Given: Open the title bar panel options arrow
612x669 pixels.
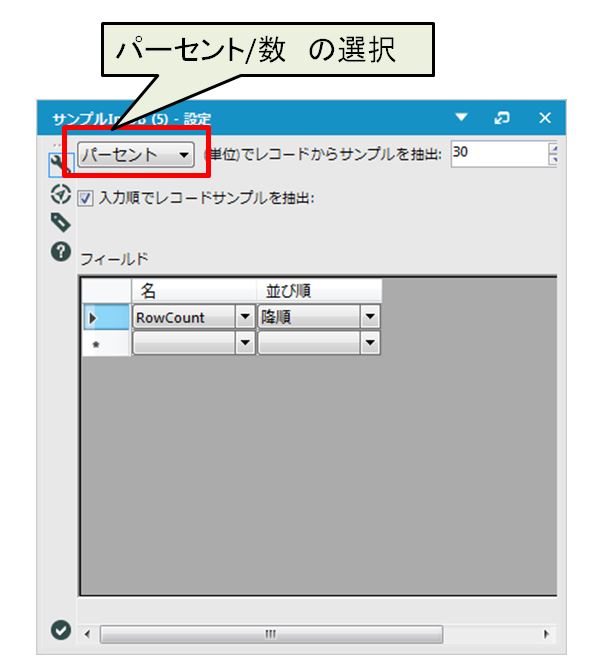Looking at the screenshot, I should tap(461, 118).
